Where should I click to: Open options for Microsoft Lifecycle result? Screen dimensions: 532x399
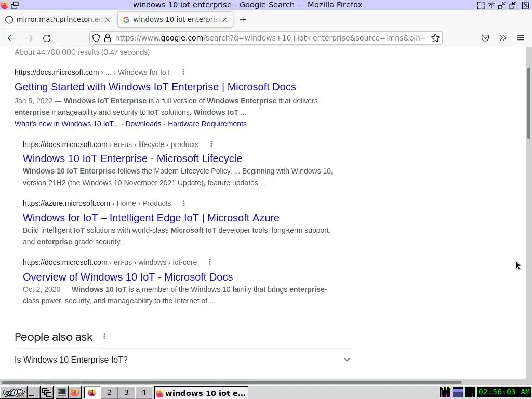[x=211, y=144]
